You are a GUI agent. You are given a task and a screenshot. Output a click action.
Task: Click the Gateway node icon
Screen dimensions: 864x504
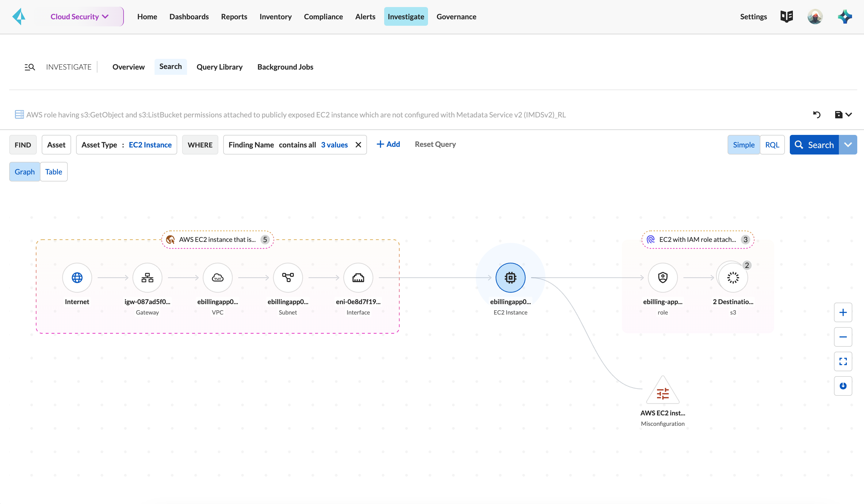click(147, 277)
